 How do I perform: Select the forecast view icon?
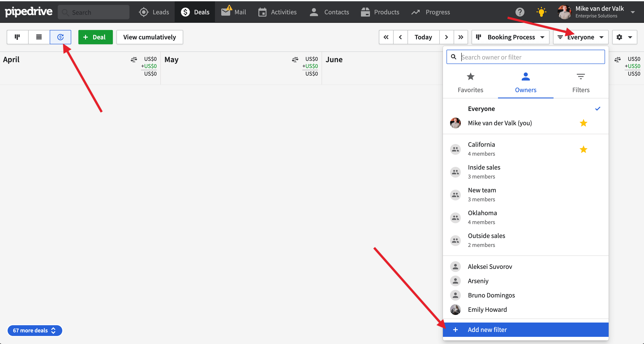point(60,37)
